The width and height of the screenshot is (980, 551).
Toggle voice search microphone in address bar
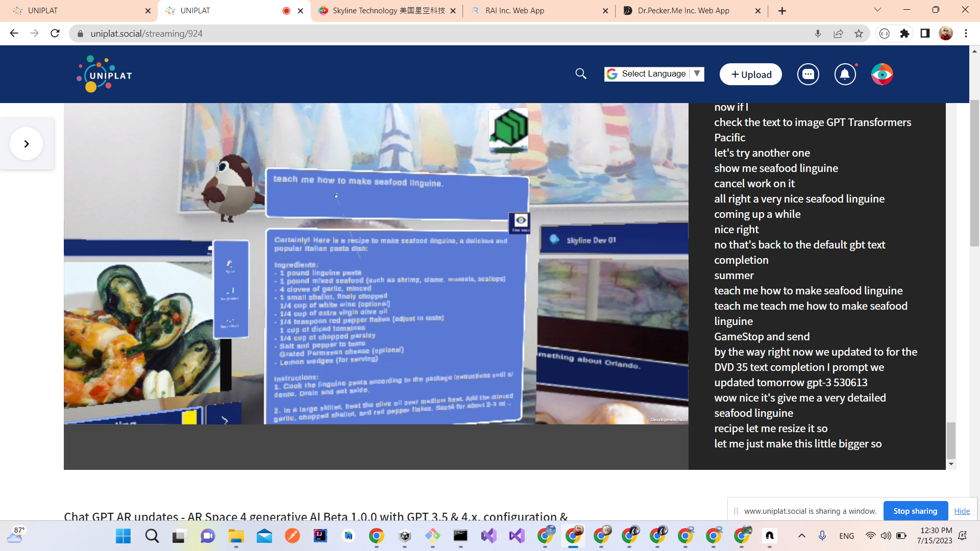point(818,34)
